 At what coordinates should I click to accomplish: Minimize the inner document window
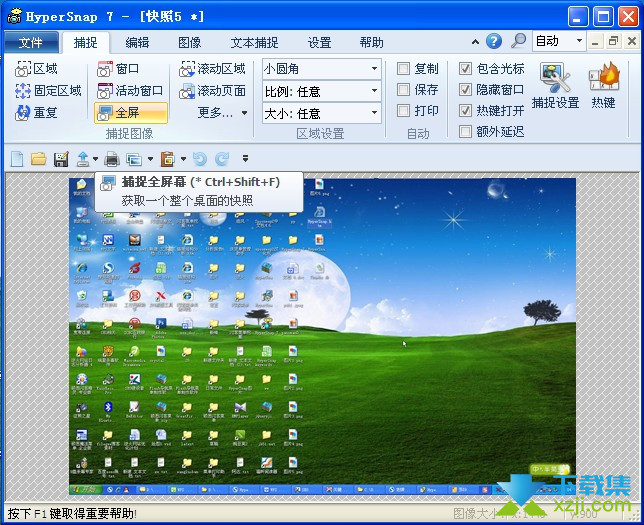click(x=595, y=41)
